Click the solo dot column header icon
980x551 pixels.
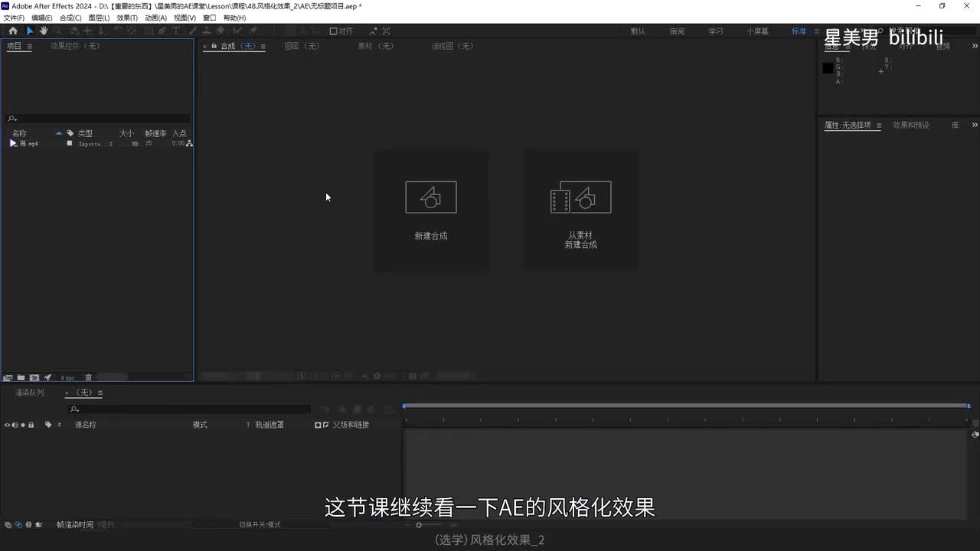point(23,425)
